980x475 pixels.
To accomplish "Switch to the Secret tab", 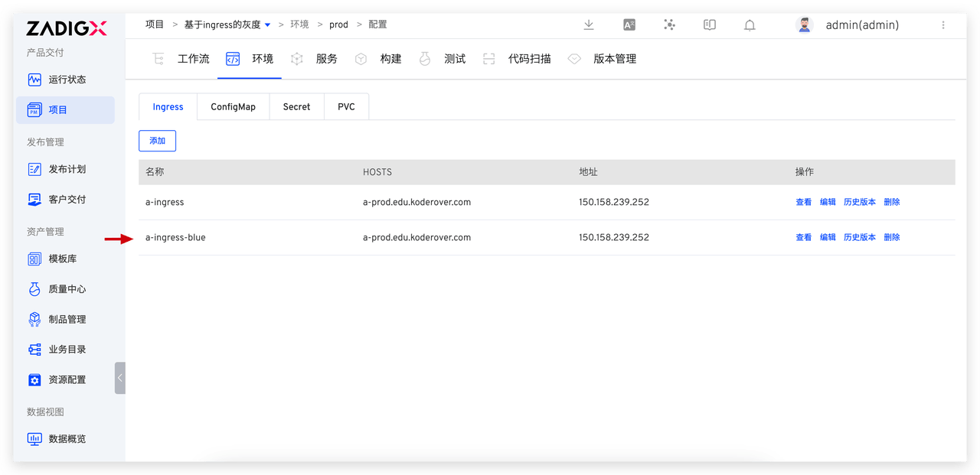I will point(296,107).
